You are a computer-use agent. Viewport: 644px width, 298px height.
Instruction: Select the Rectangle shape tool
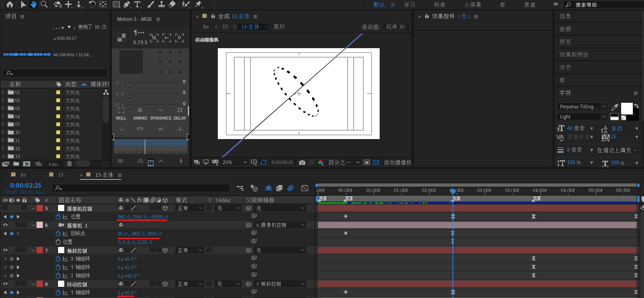[116, 4]
